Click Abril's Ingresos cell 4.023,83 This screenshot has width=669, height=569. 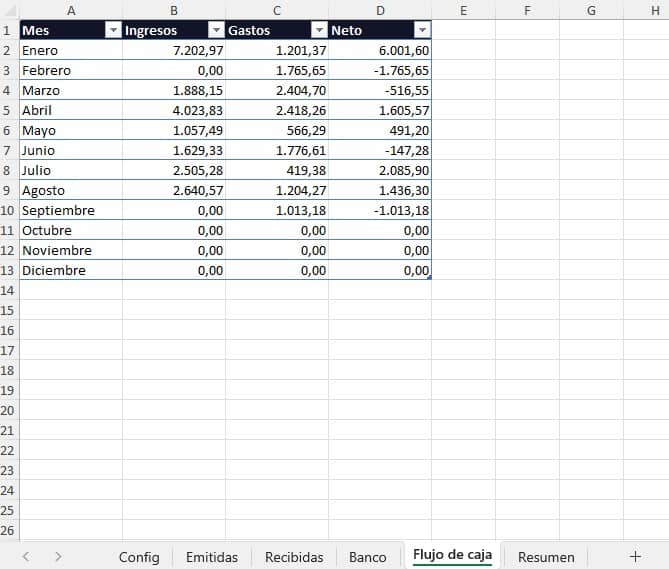tap(174, 110)
